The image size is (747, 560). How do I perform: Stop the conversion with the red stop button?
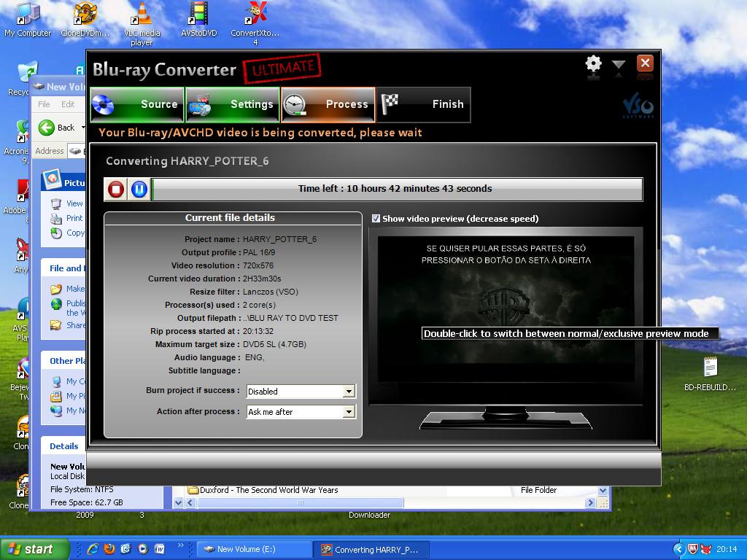(x=116, y=189)
